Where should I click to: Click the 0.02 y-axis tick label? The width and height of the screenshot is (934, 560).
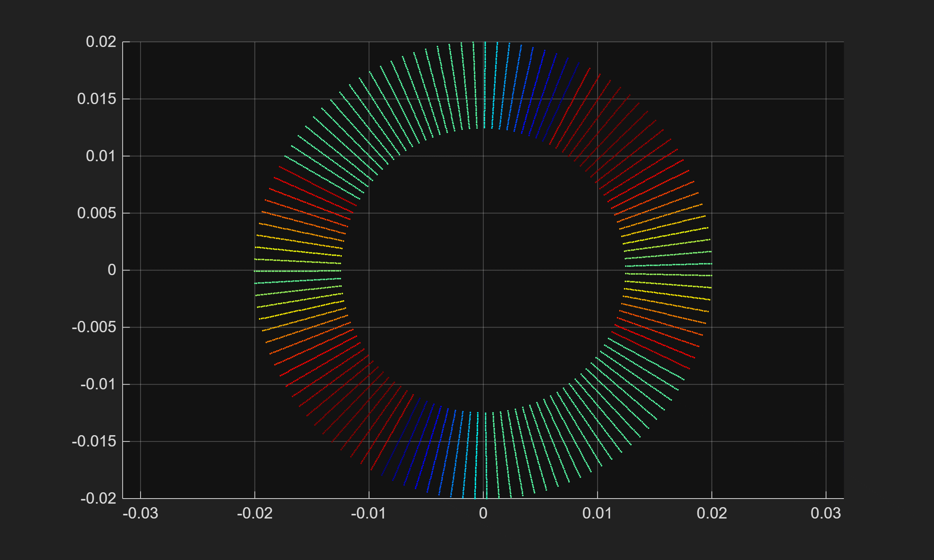coord(101,42)
